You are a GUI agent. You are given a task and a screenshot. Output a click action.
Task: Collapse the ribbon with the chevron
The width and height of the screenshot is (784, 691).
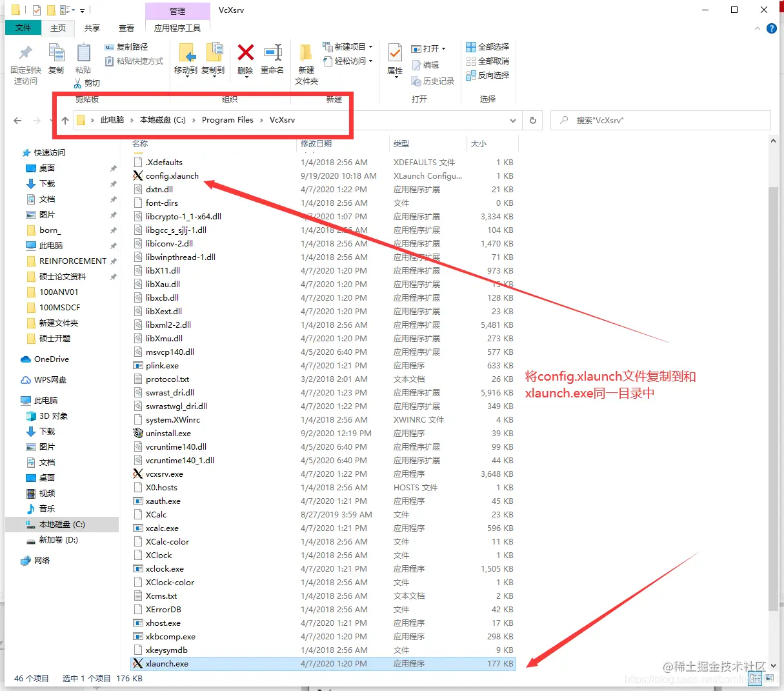(758, 28)
